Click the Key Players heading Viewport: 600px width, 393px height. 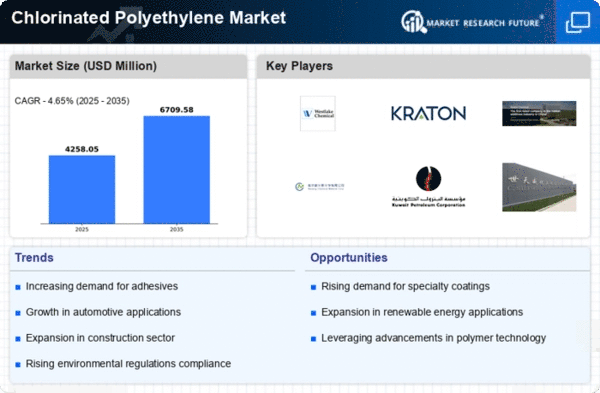[299, 66]
